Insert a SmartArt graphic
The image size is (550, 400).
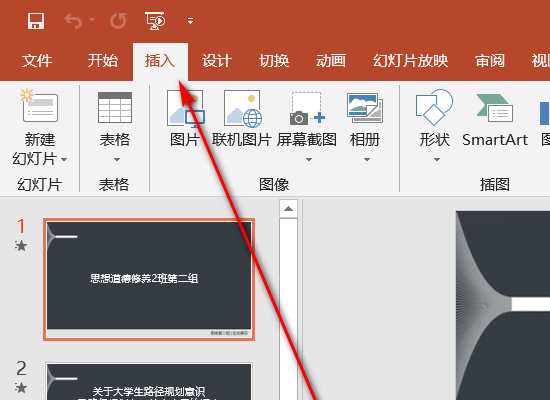tap(495, 119)
